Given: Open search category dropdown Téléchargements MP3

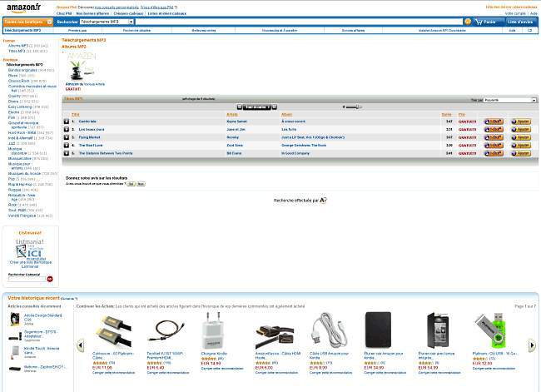Looking at the screenshot, I should tap(107, 22).
